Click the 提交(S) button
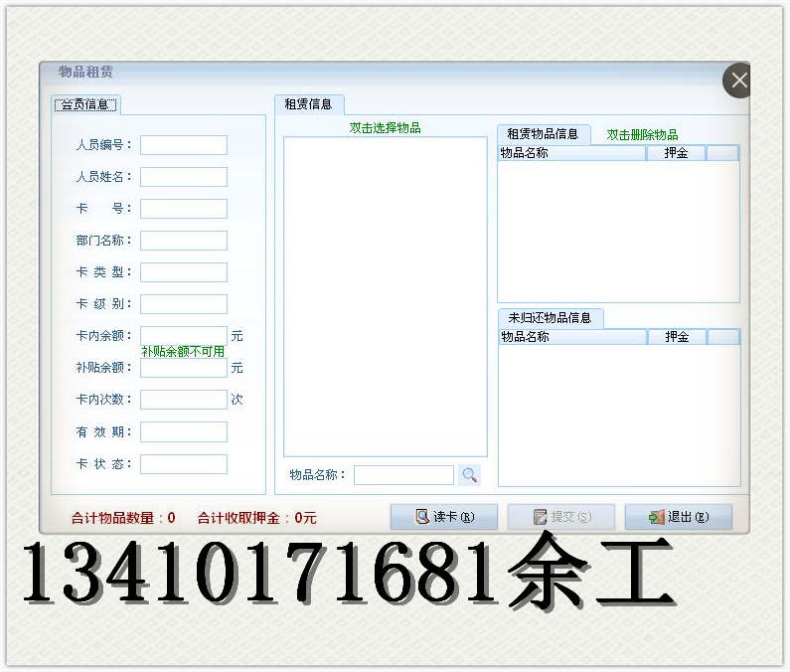This screenshot has height=672, width=790. pyautogui.click(x=560, y=517)
